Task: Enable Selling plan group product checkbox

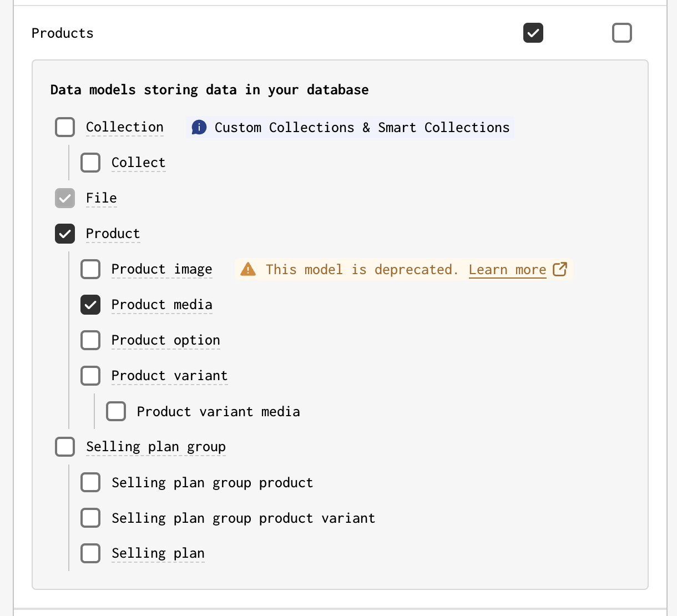Action: (90, 482)
